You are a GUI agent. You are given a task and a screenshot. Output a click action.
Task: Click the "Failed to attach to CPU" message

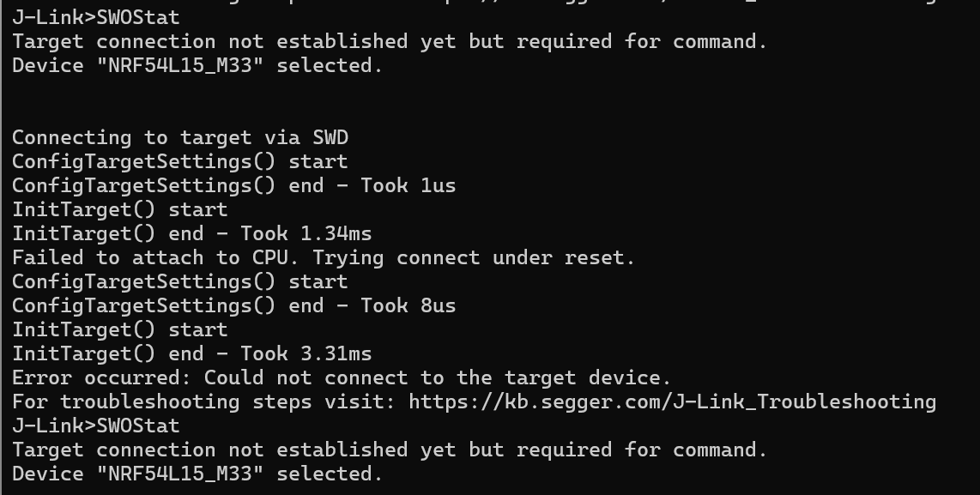coord(158,257)
